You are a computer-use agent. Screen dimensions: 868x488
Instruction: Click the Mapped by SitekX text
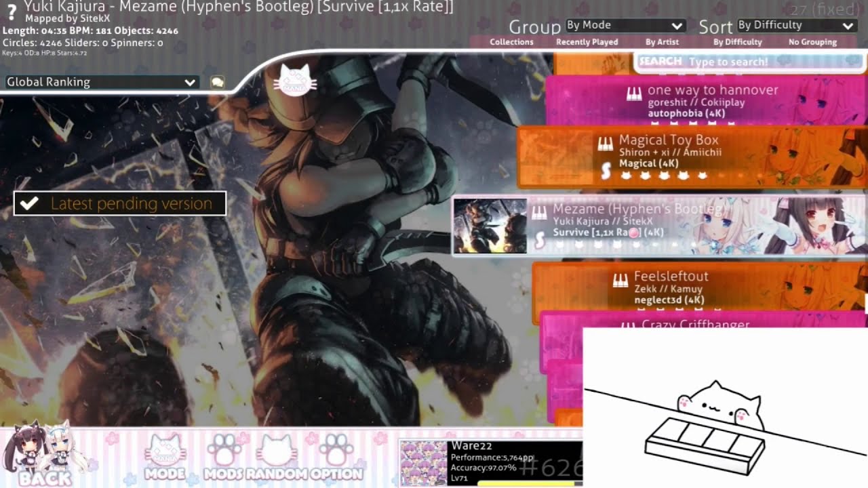click(x=67, y=19)
